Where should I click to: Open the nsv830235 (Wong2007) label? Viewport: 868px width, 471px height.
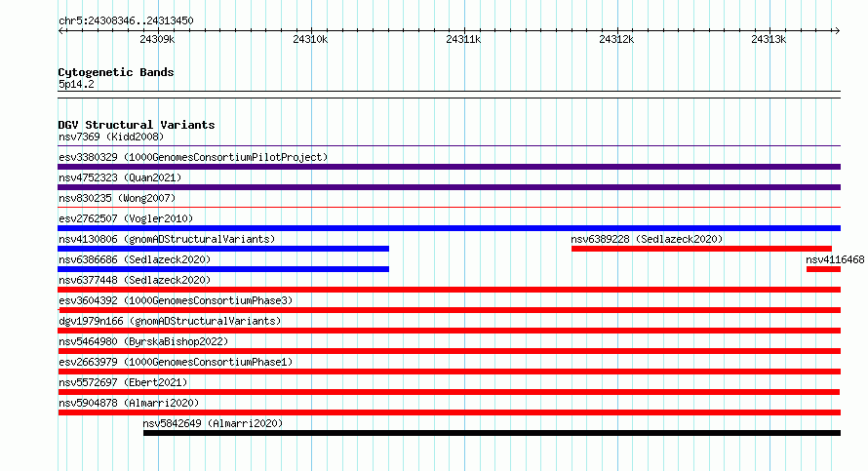[117, 199]
